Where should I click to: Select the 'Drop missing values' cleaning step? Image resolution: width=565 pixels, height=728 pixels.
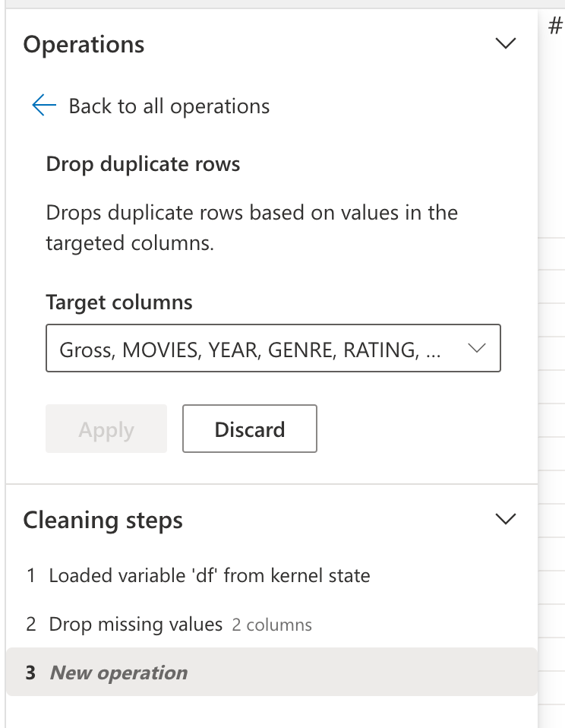[x=133, y=624]
